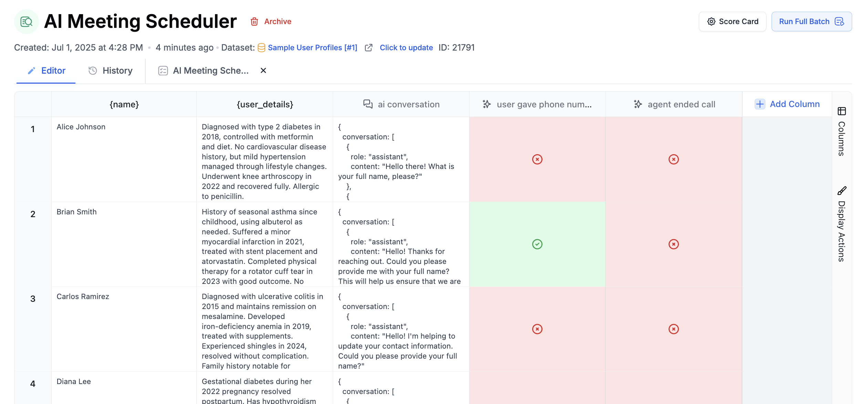The height and width of the screenshot is (404, 868).
Task: Click the conversation icon in 'ai conversation' header
Action: [x=368, y=104]
